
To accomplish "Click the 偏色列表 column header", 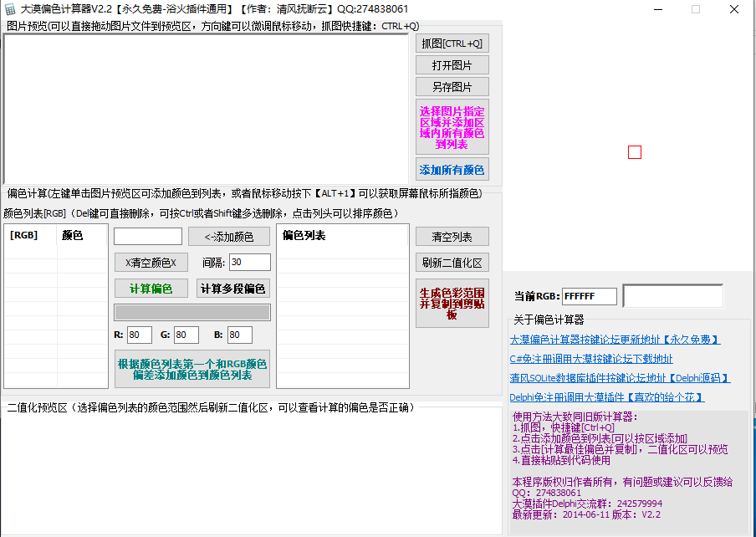I will pos(342,235).
